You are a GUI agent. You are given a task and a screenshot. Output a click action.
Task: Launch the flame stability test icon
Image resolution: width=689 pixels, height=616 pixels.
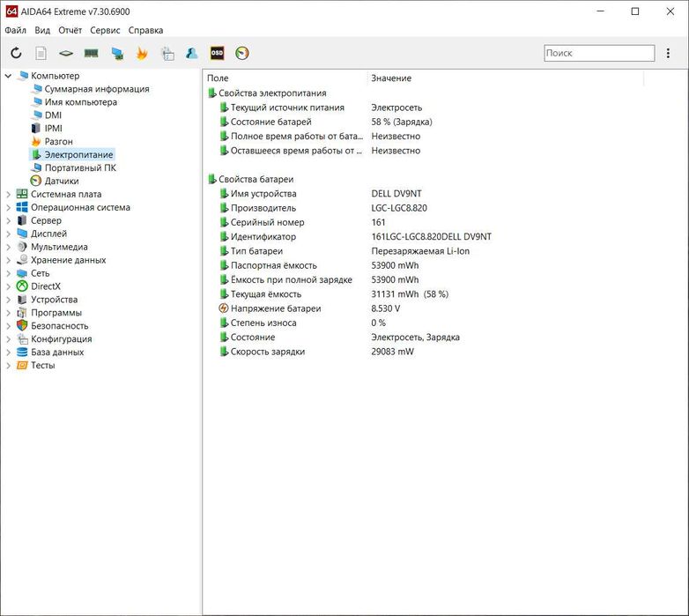tap(142, 53)
